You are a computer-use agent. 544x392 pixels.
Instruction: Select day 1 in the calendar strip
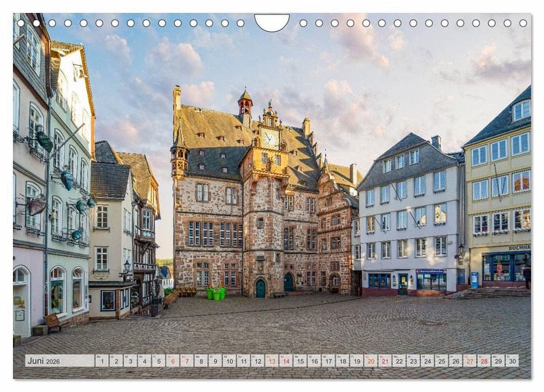pyautogui.click(x=101, y=361)
